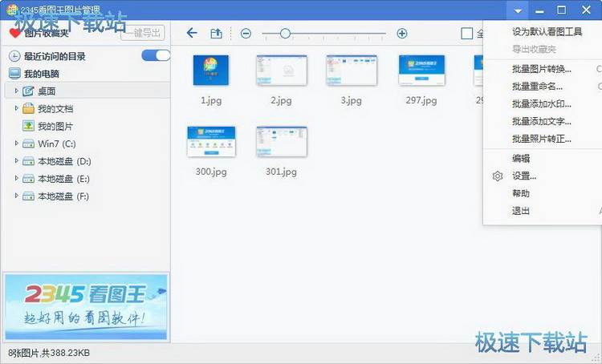602x364 pixels.
Task: Select the 1.jpg thumbnail
Action: tap(211, 71)
